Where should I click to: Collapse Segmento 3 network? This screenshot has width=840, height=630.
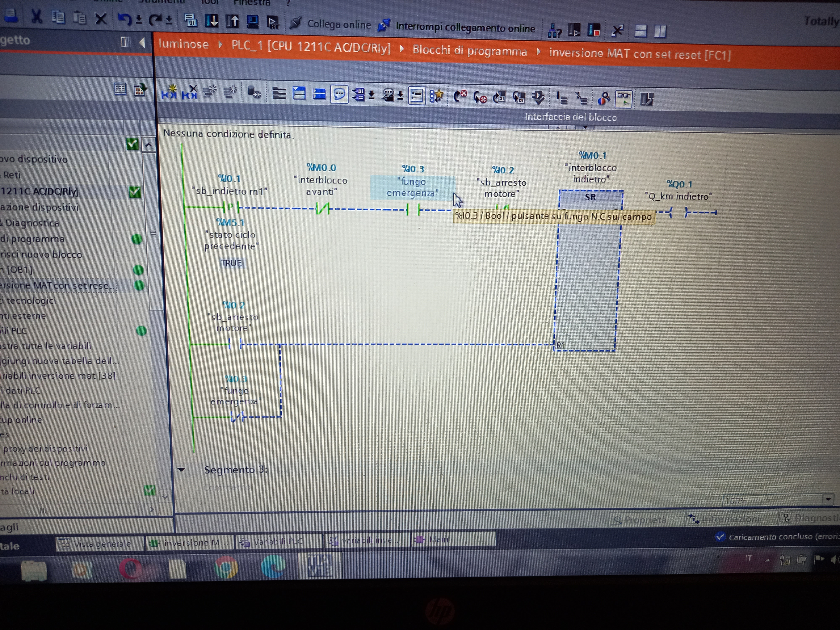tap(181, 470)
